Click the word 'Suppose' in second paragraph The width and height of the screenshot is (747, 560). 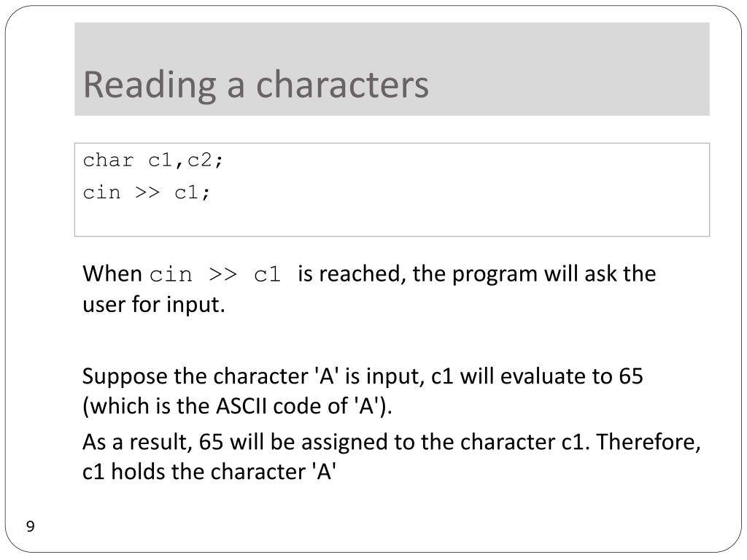125,377
